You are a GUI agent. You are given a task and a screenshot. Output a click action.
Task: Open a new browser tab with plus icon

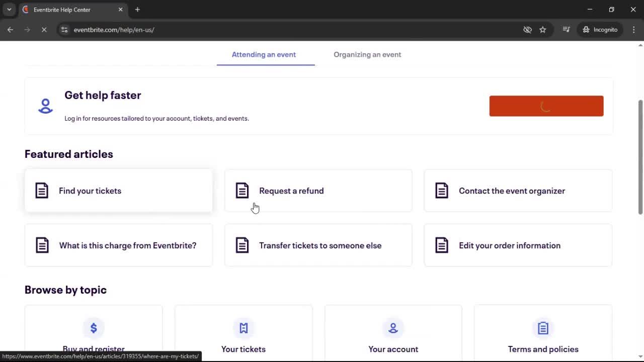(137, 10)
